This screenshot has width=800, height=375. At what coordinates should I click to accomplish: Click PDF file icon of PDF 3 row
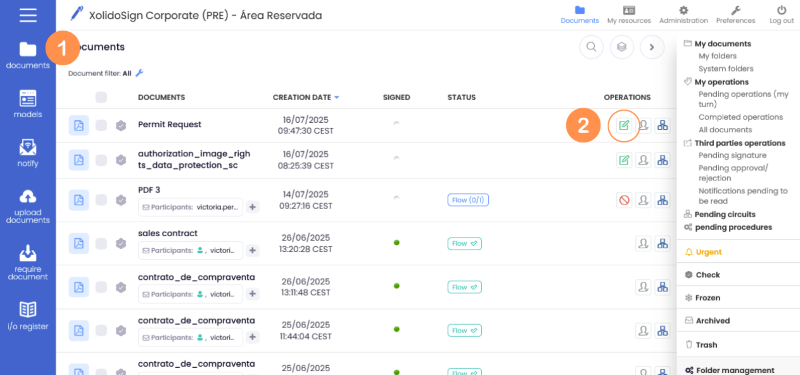(x=79, y=200)
